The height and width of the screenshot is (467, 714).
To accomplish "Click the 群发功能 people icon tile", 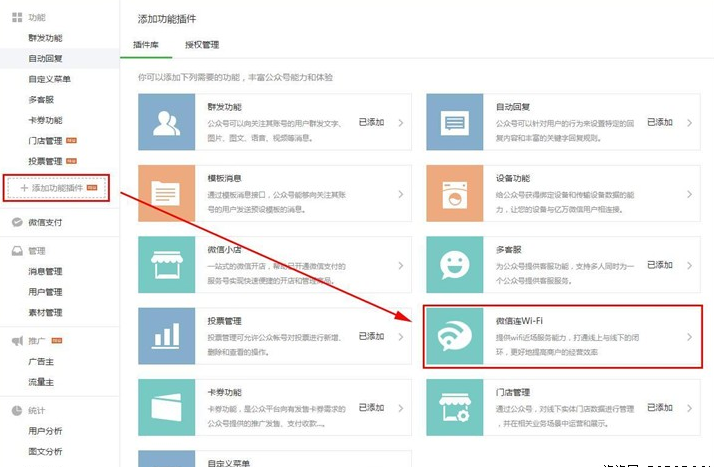I will (x=167, y=122).
